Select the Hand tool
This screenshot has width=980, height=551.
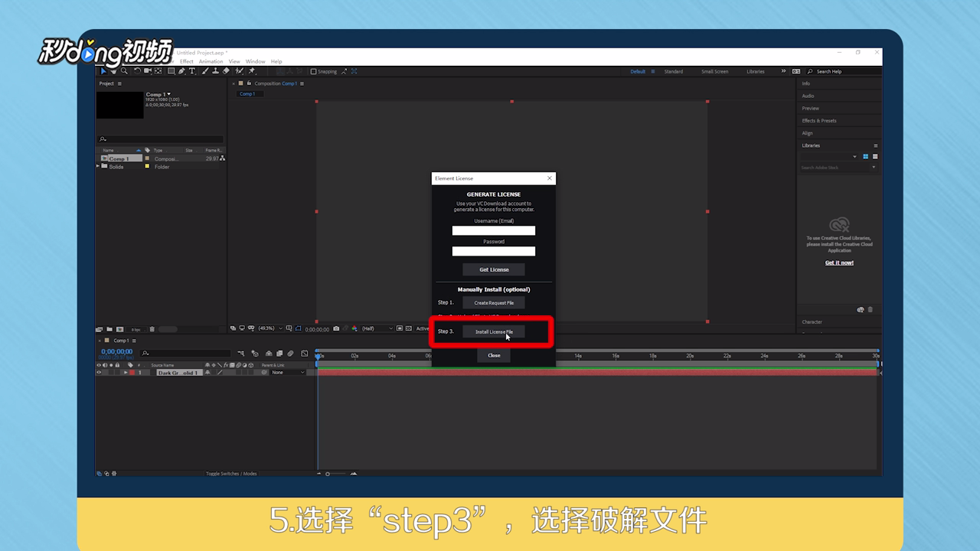point(113,71)
